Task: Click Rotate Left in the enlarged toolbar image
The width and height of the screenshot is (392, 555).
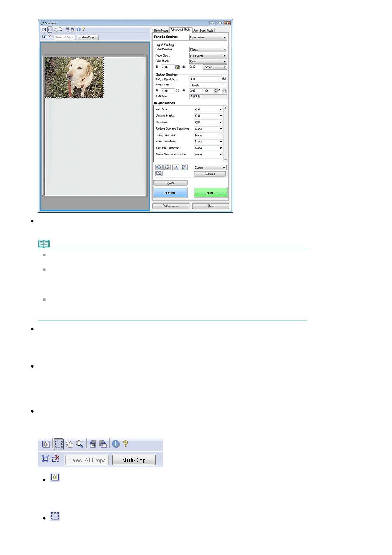Action: tap(92, 444)
